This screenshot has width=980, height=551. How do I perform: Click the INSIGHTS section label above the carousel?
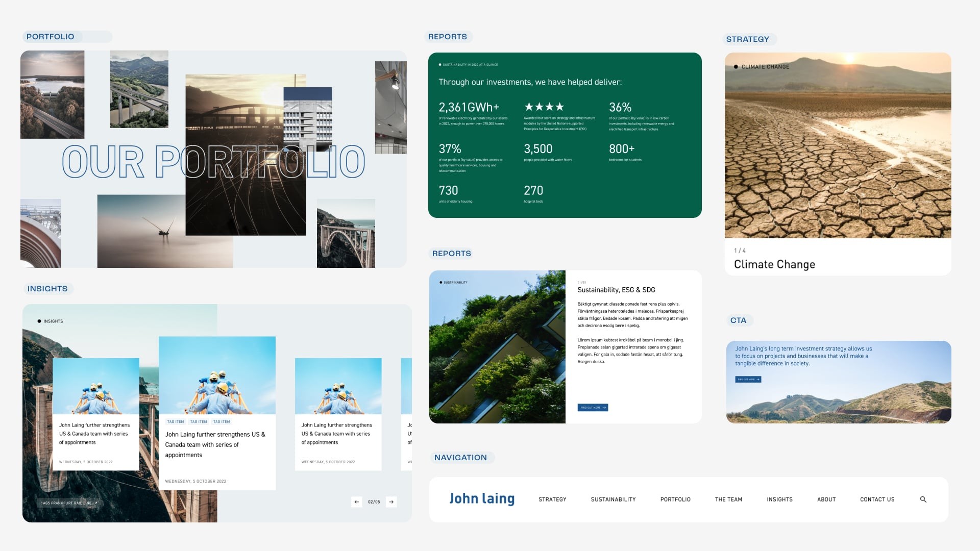pyautogui.click(x=47, y=289)
